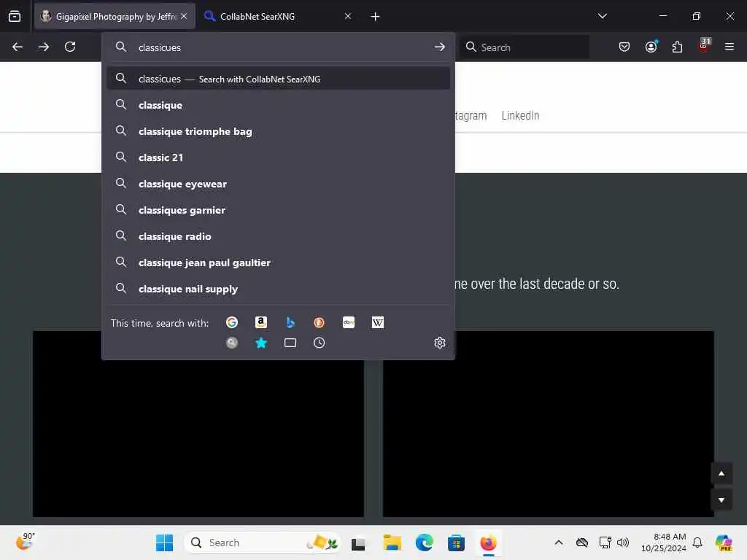The image size is (747, 560).
Task: Switch to Gigapixel Photography tab
Action: (115, 17)
